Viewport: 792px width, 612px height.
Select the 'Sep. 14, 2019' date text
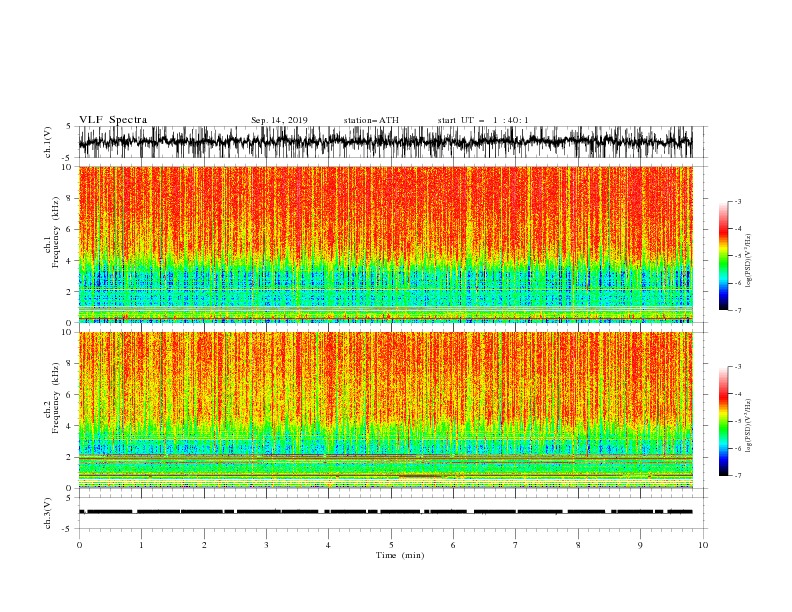(x=279, y=120)
